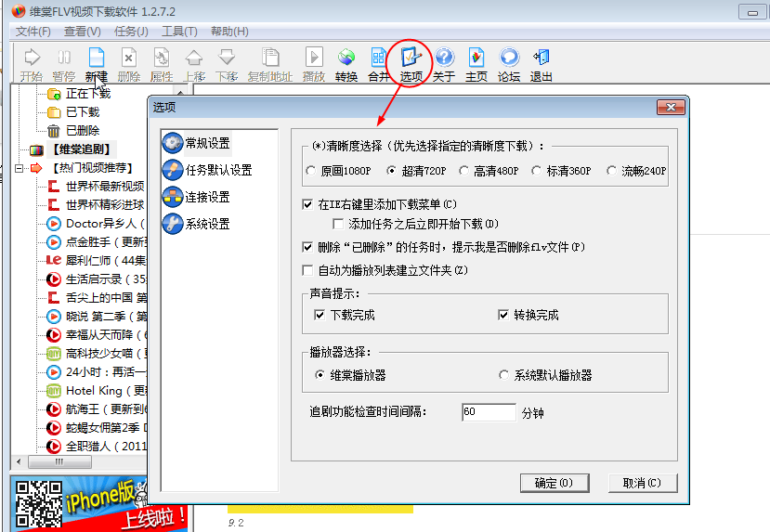The width and height of the screenshot is (770, 532).
Task: Open the 文件(F) menu
Action: 33,32
